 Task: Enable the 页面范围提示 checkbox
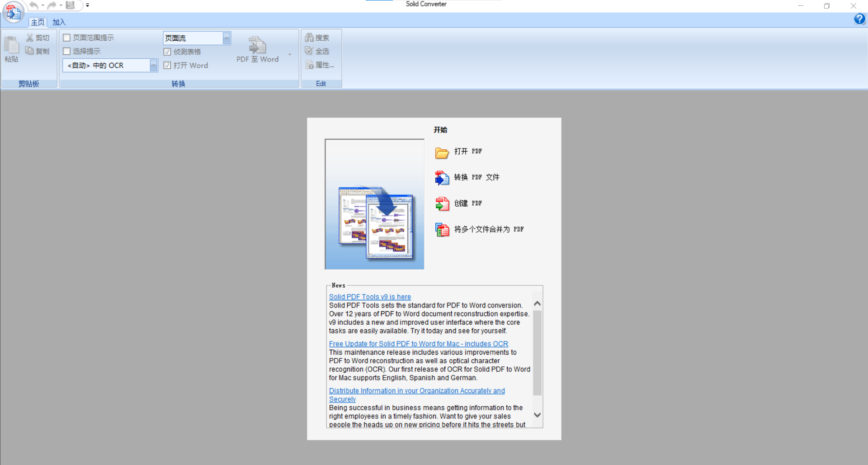tap(67, 38)
